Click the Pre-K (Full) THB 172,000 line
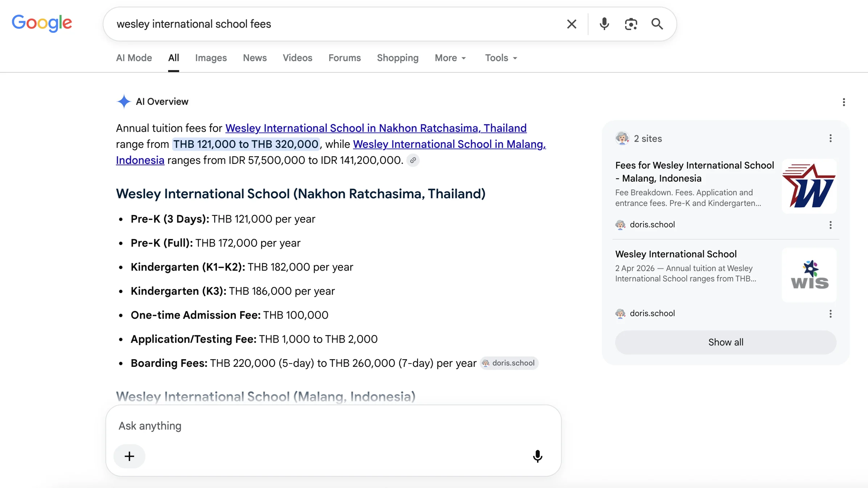The width and height of the screenshot is (868, 488). pos(216,243)
